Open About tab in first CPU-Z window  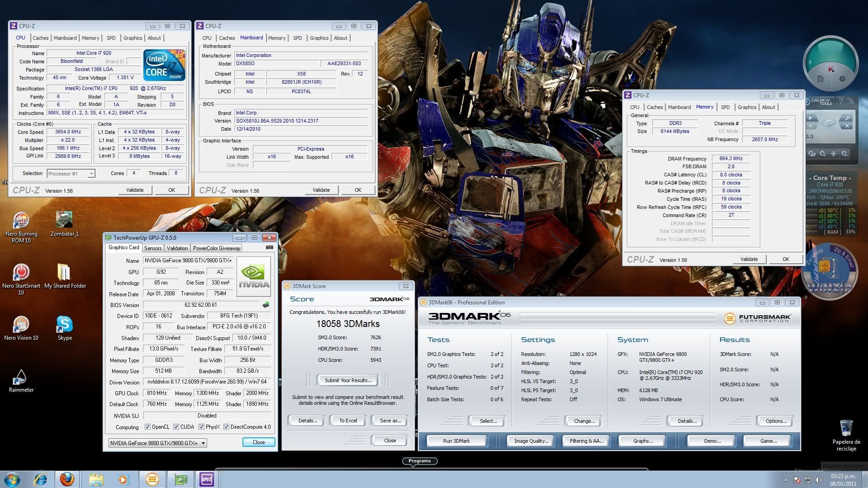click(x=154, y=38)
